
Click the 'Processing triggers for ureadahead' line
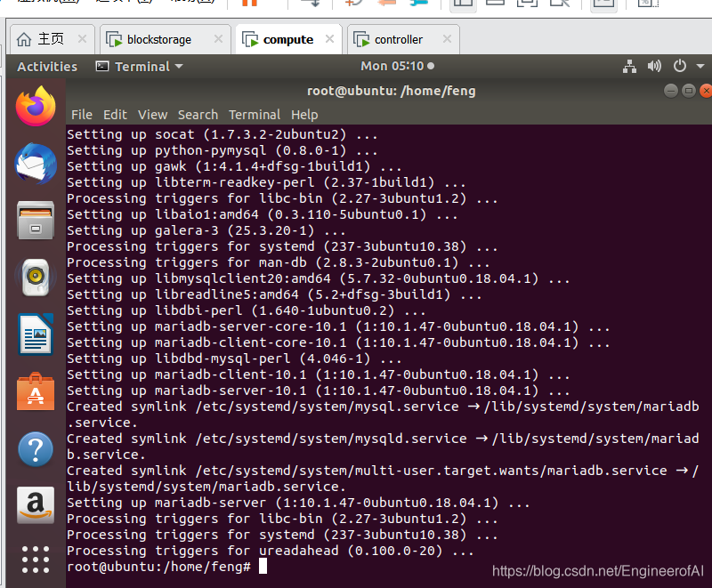pyautogui.click(x=271, y=551)
